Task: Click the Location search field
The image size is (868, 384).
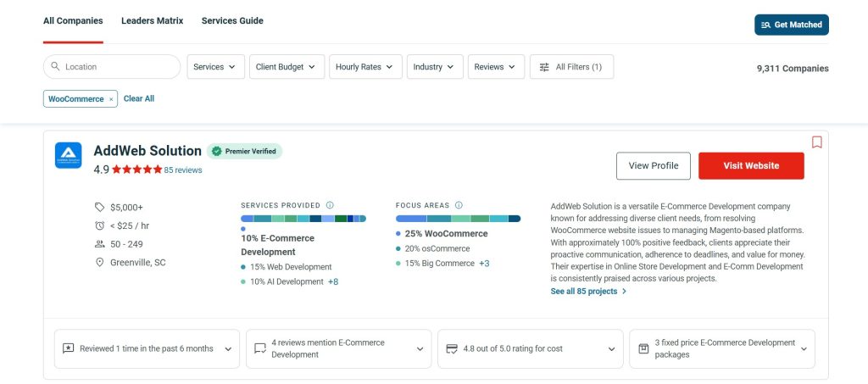Action: point(112,67)
